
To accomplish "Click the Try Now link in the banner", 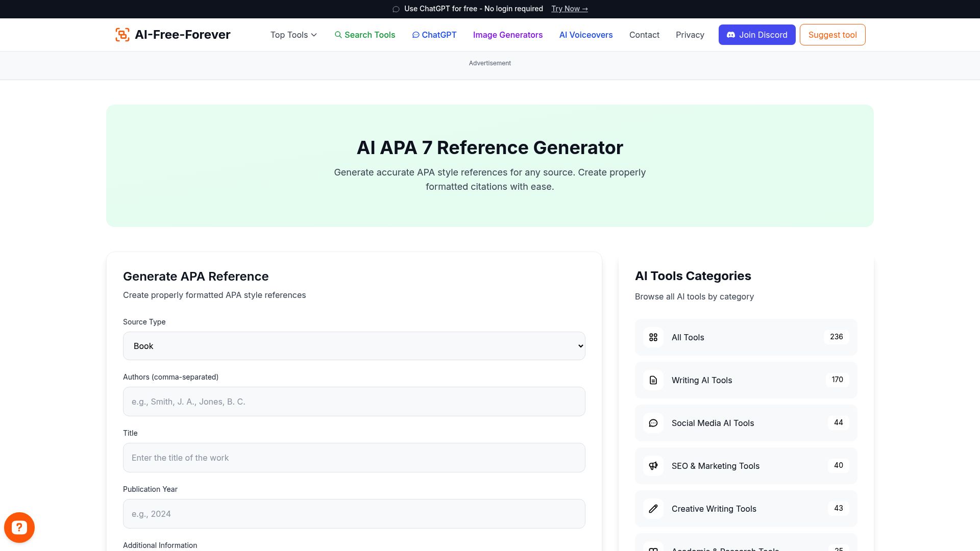I will pyautogui.click(x=569, y=9).
